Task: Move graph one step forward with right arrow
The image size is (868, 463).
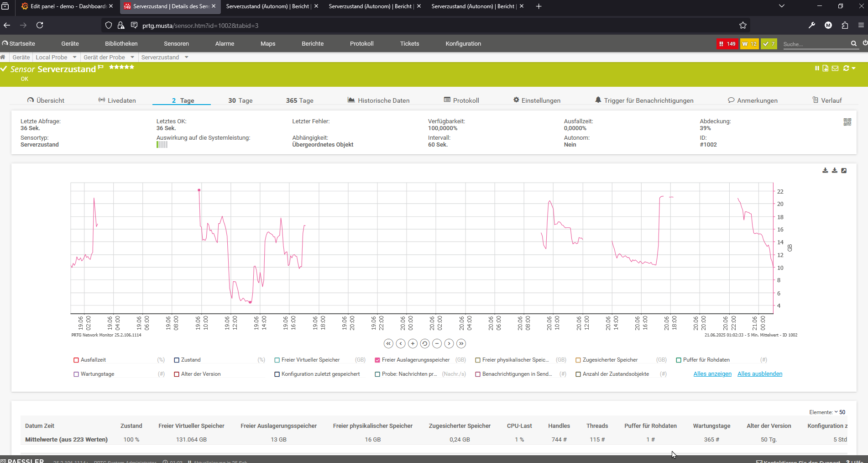Action: 449,343
